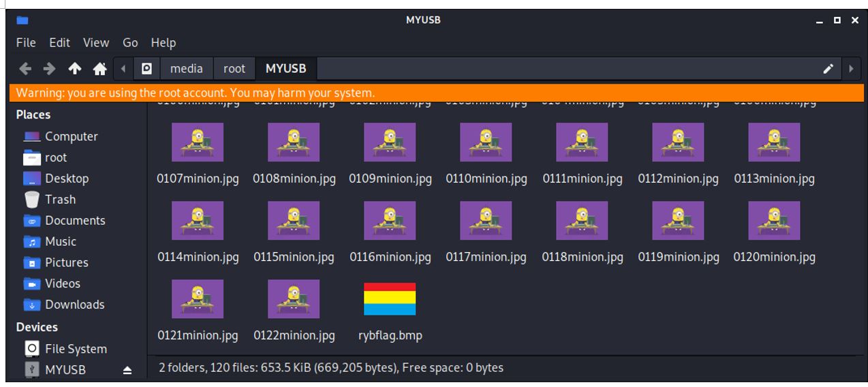Select the 0111minion.jpg thumbnail
Viewport: 868px width, 387px height.
pos(582,142)
